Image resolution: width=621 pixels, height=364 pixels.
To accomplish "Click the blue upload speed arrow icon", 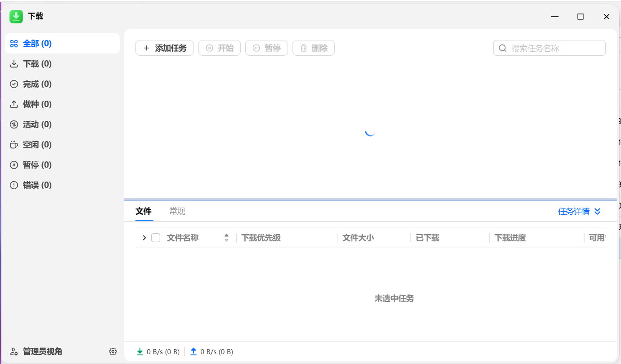I will [193, 351].
